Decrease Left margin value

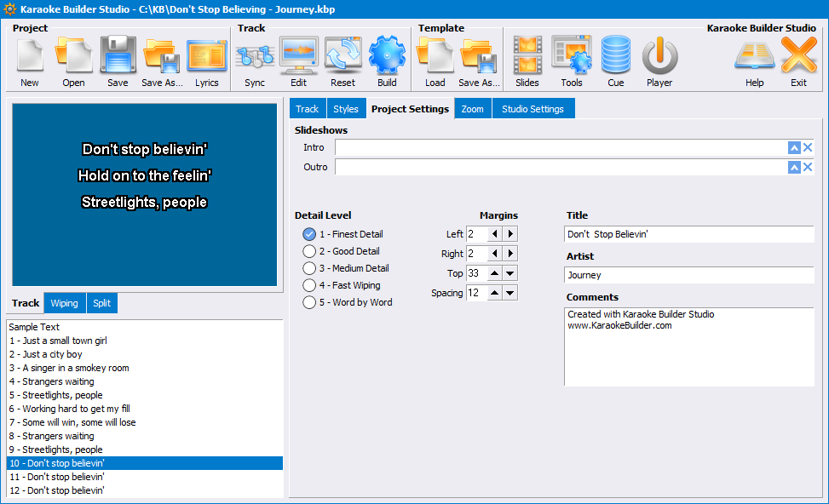point(495,234)
